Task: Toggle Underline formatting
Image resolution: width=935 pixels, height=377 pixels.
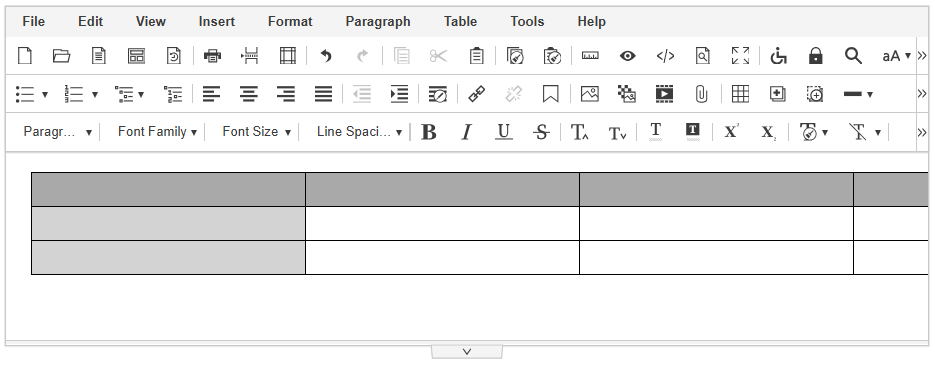Action: point(504,132)
